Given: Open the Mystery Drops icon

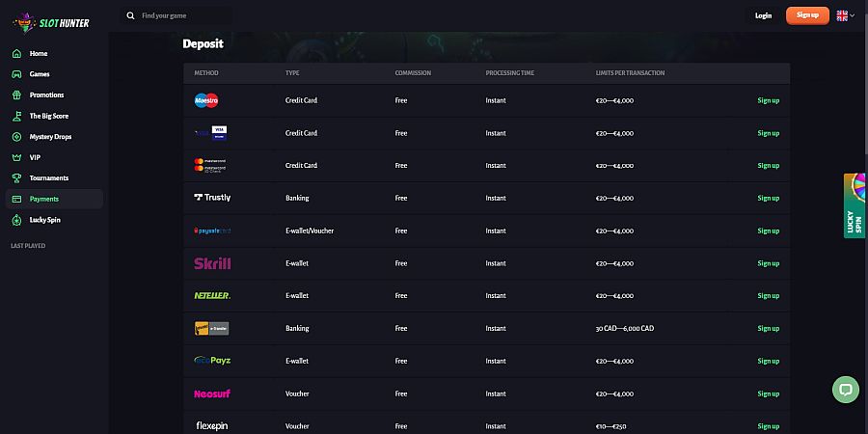Looking at the screenshot, I should tap(16, 137).
